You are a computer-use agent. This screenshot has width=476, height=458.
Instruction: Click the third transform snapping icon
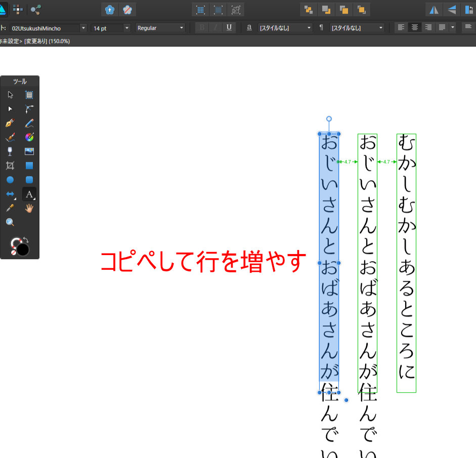pos(236,10)
